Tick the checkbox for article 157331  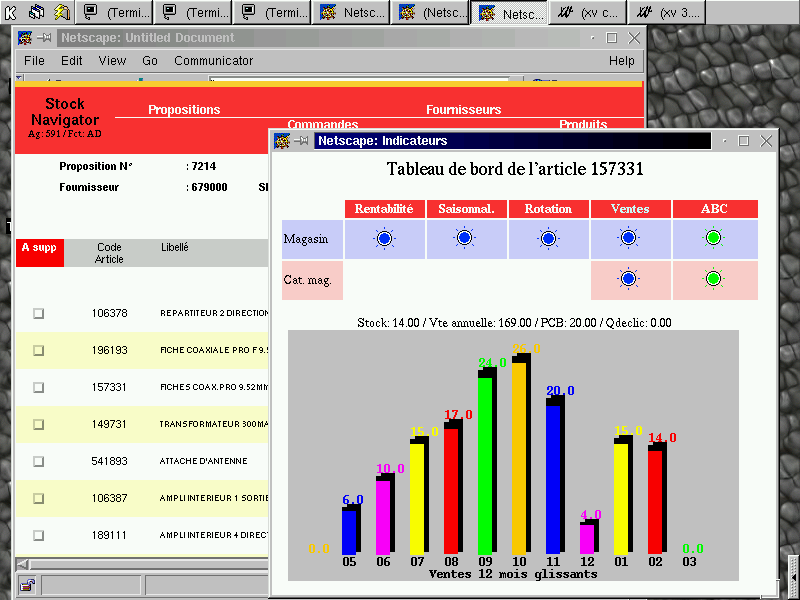(39, 387)
